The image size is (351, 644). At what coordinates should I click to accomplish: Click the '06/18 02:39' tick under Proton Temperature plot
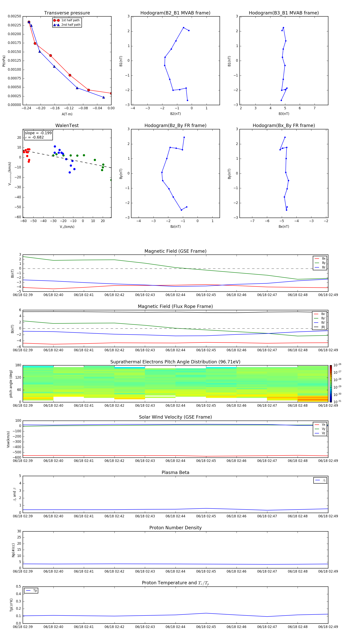click(23, 627)
